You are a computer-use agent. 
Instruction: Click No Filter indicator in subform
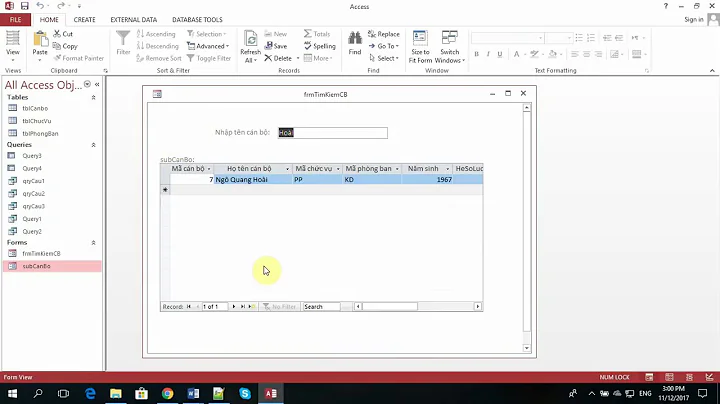(280, 307)
